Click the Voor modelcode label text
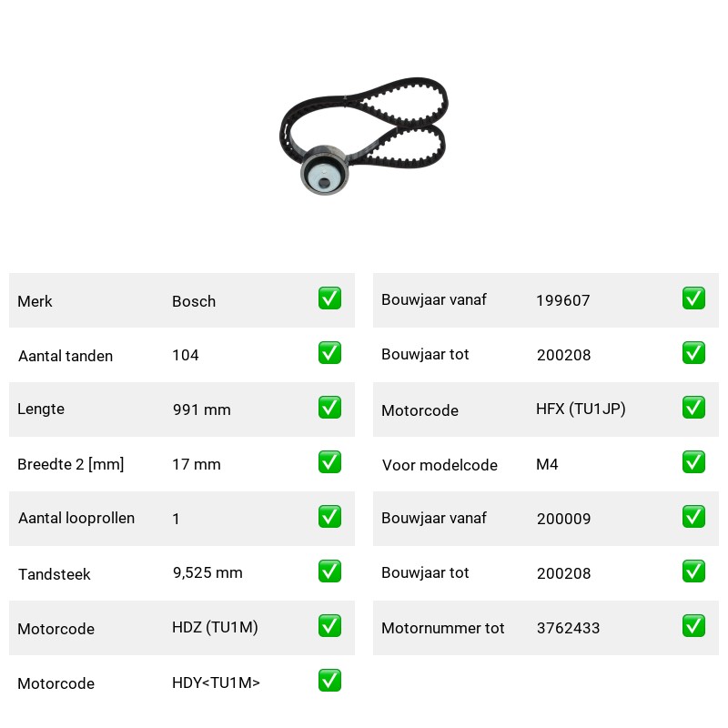This screenshot has height=728, width=728. coord(440,465)
